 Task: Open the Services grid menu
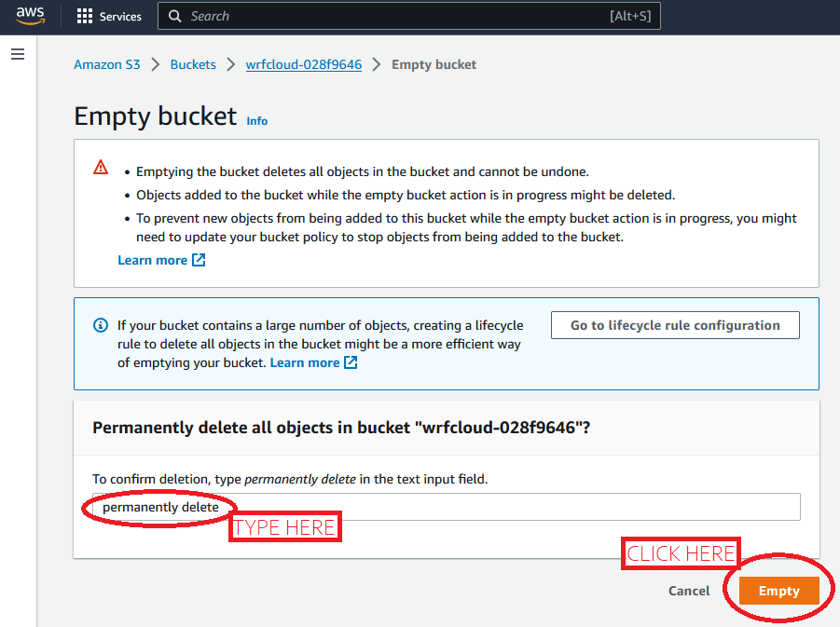pyautogui.click(x=109, y=16)
